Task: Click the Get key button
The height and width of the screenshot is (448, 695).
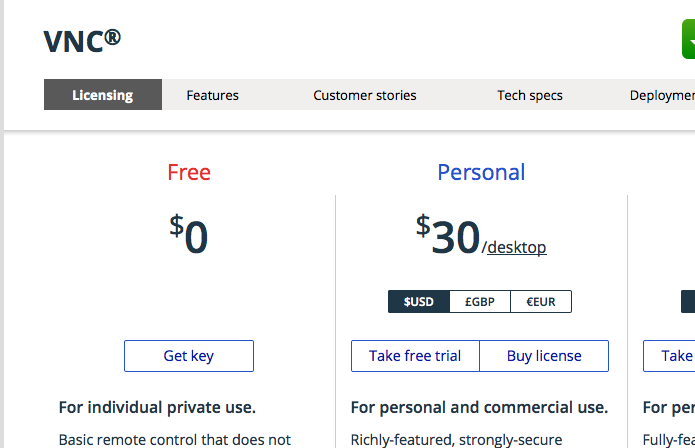Action: [189, 356]
